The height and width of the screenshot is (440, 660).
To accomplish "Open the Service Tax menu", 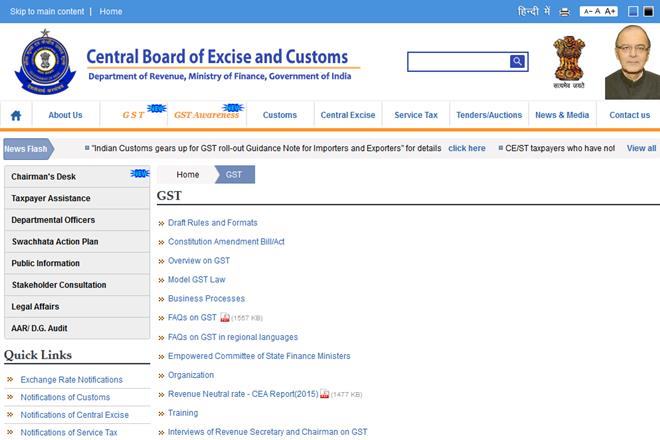I will (415, 115).
